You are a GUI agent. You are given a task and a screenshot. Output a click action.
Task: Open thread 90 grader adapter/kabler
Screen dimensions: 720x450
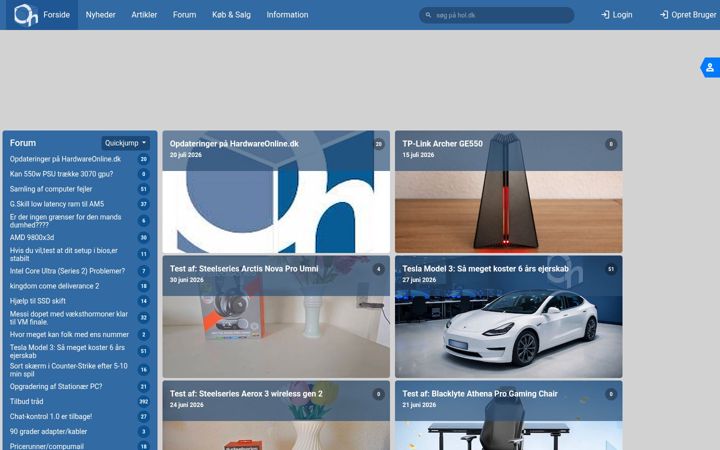(x=48, y=432)
